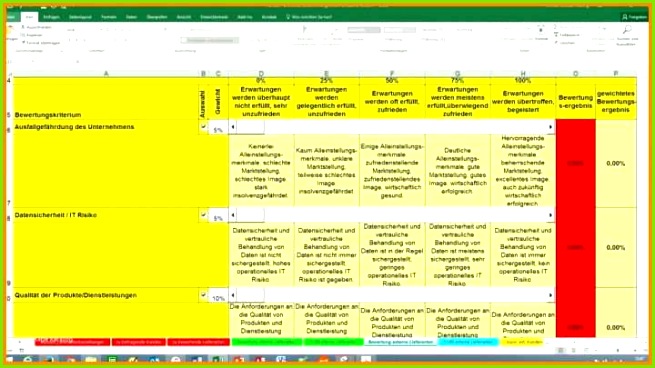Open the File Explorer folder on taskbar
This screenshot has height=368, width=655.
(91, 359)
